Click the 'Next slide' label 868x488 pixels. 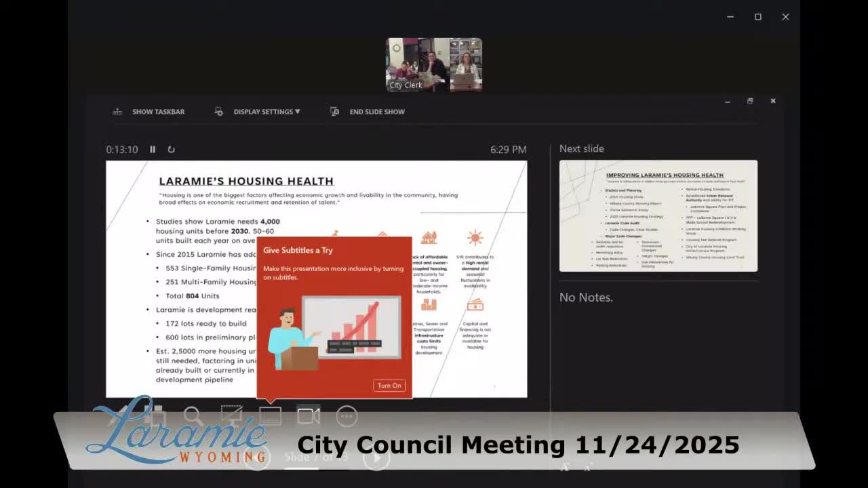pyautogui.click(x=582, y=149)
